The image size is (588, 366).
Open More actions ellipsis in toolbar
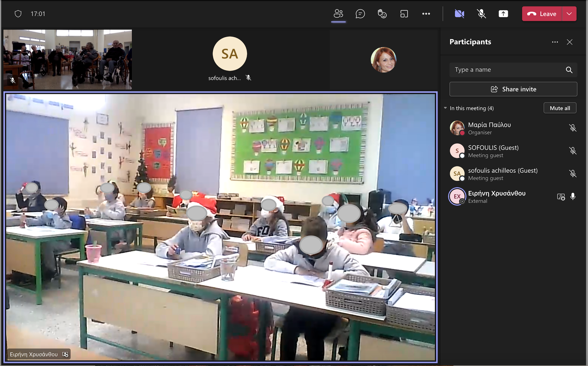[x=426, y=14]
